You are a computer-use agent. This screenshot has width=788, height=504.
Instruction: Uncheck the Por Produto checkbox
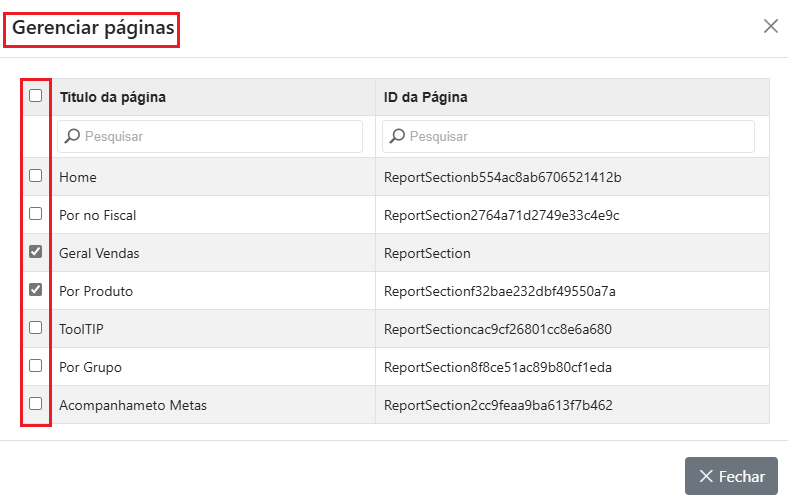click(36, 290)
